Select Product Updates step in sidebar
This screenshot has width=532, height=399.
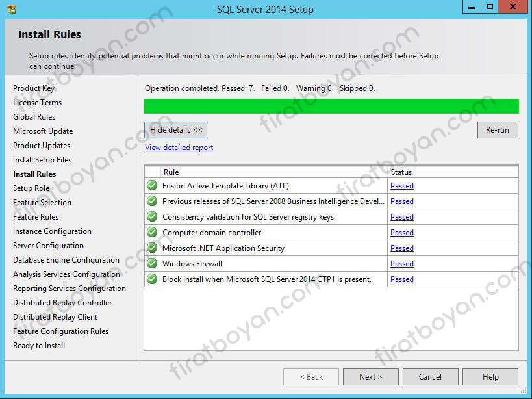(42, 146)
